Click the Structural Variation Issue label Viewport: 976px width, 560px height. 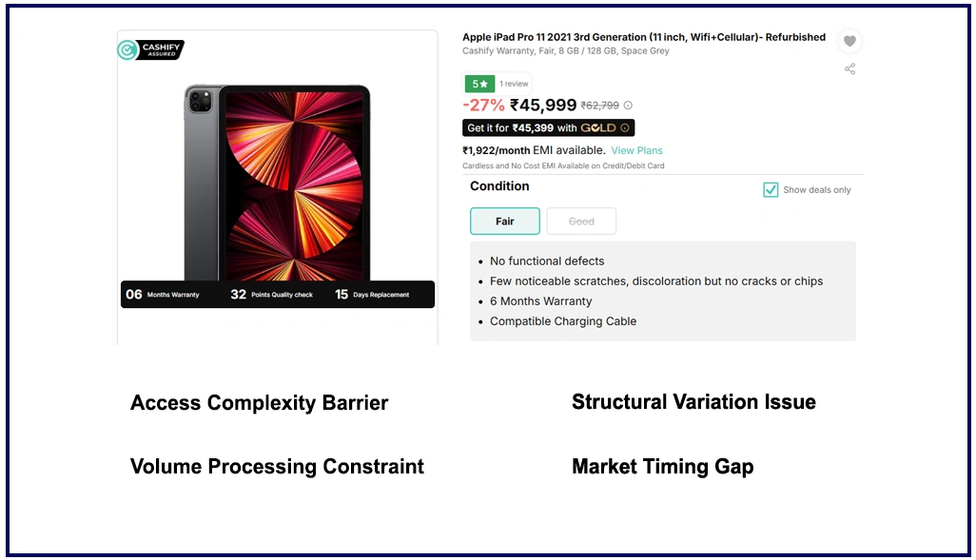693,402
